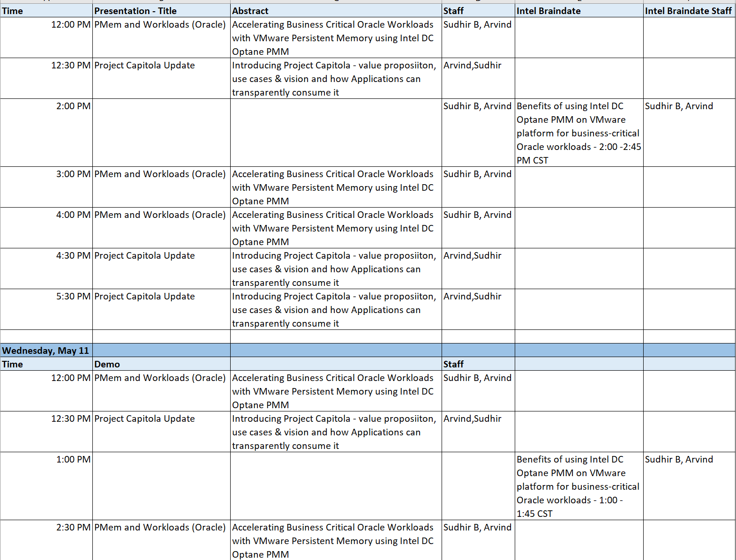Click the 'Demo' header cell
This screenshot has width=736, height=560.
tap(161, 364)
